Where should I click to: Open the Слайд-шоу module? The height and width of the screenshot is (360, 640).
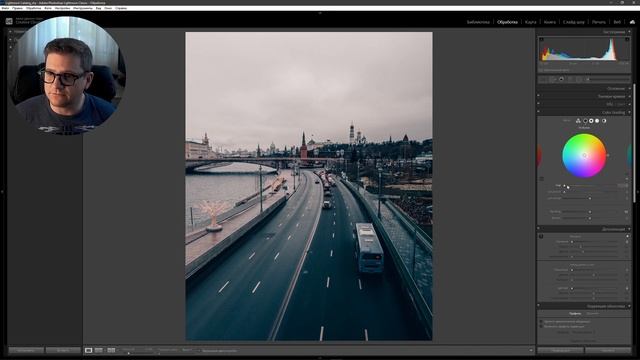click(573, 22)
